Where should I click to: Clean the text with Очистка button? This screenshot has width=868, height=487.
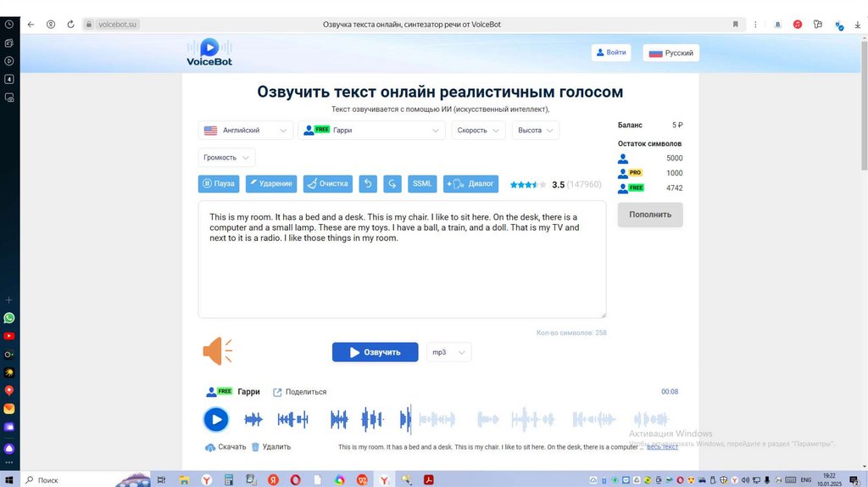point(327,184)
